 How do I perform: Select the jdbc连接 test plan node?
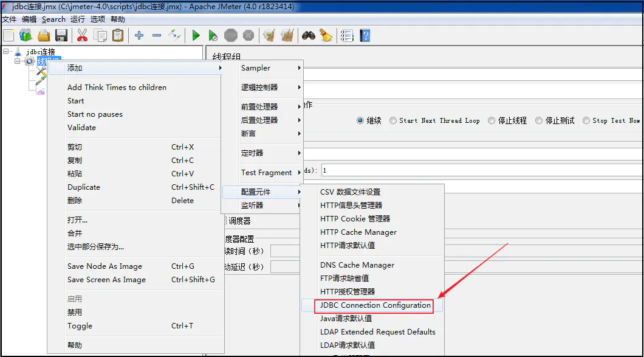pos(40,52)
